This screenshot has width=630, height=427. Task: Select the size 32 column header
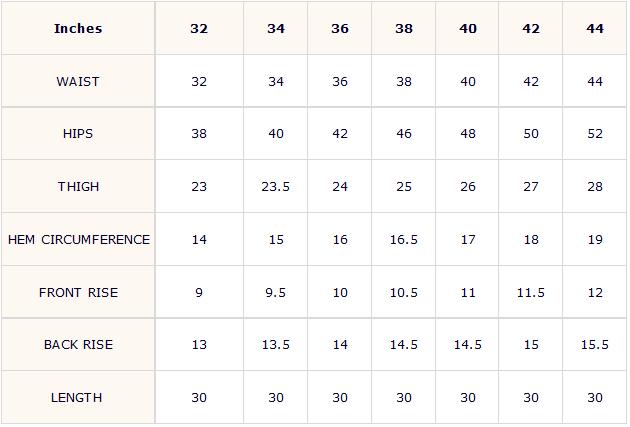[199, 29]
